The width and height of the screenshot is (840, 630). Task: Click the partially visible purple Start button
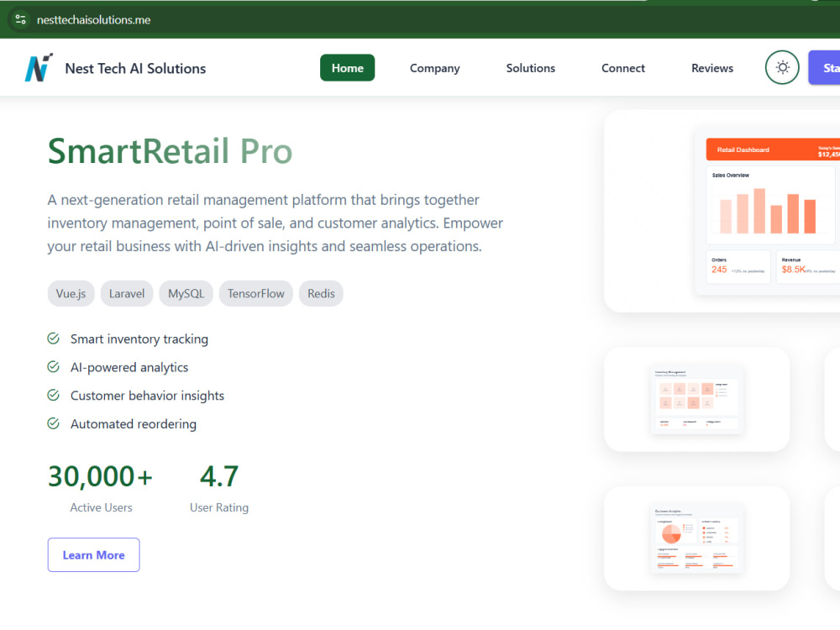pos(825,68)
